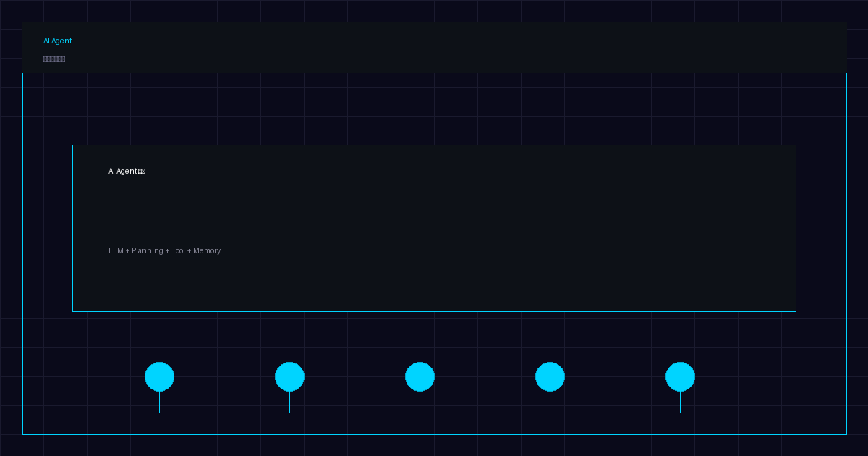
Task: Click the gray subtitle below header title
Action: tap(54, 59)
